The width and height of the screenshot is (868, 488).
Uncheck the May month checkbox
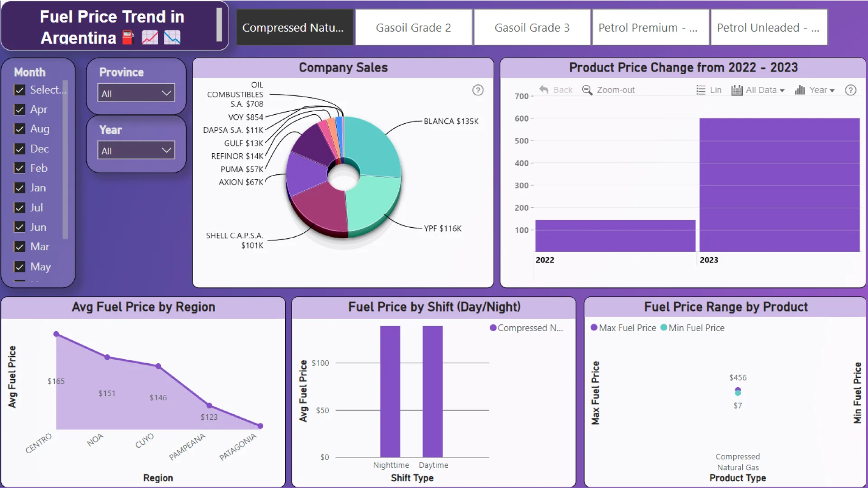(19, 267)
